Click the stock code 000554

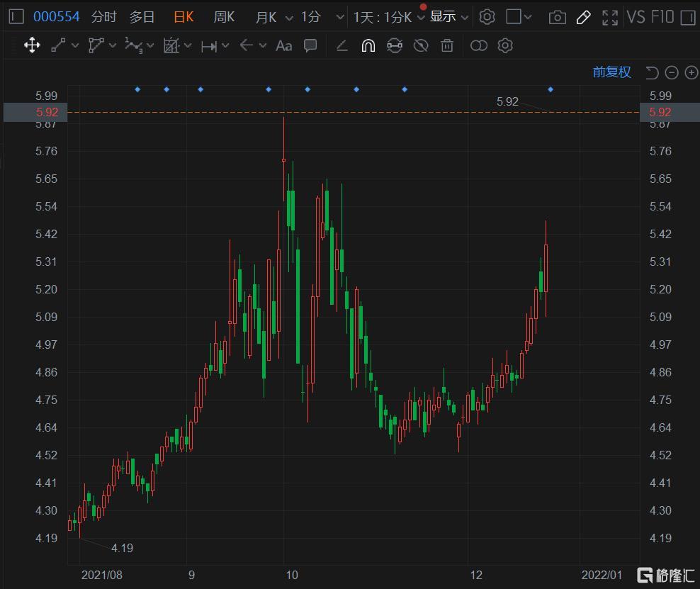pos(56,17)
